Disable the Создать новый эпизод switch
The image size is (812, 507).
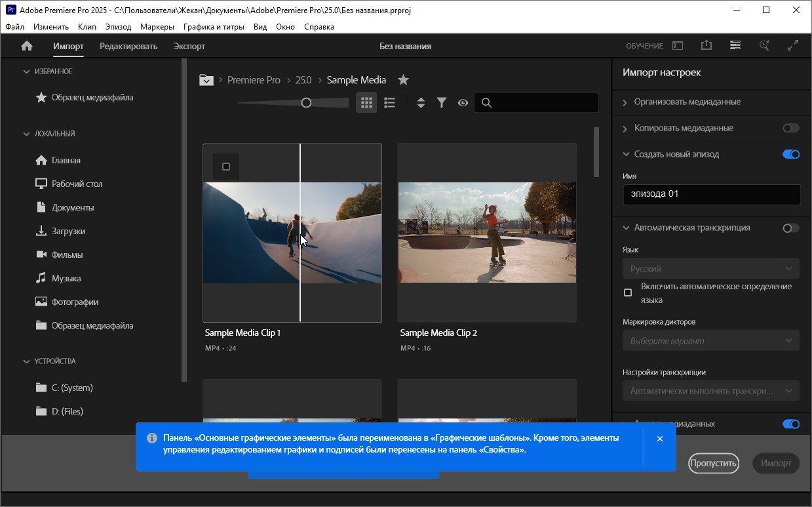tap(791, 154)
